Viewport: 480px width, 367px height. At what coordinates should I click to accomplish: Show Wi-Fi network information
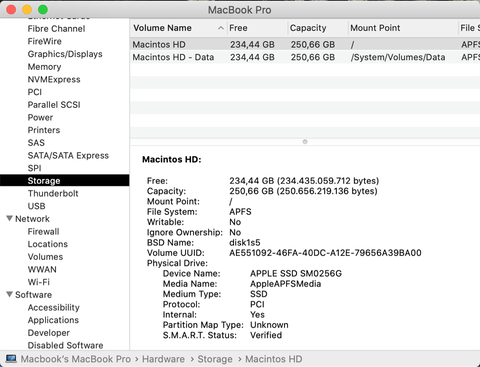click(x=39, y=282)
